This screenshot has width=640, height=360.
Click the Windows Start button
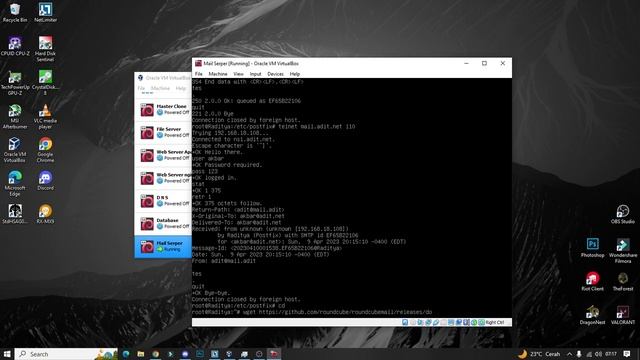coord(7,354)
